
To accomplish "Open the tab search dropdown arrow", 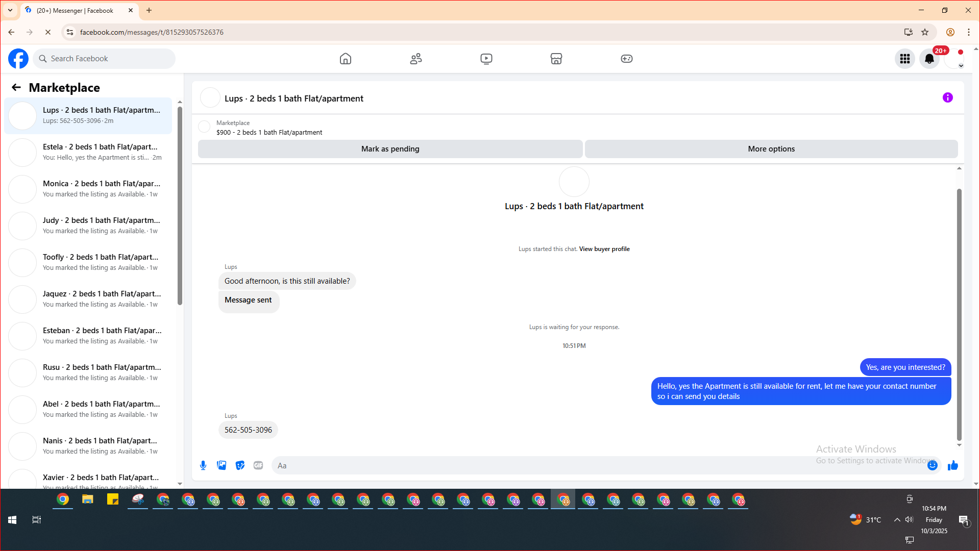I will point(10,10).
